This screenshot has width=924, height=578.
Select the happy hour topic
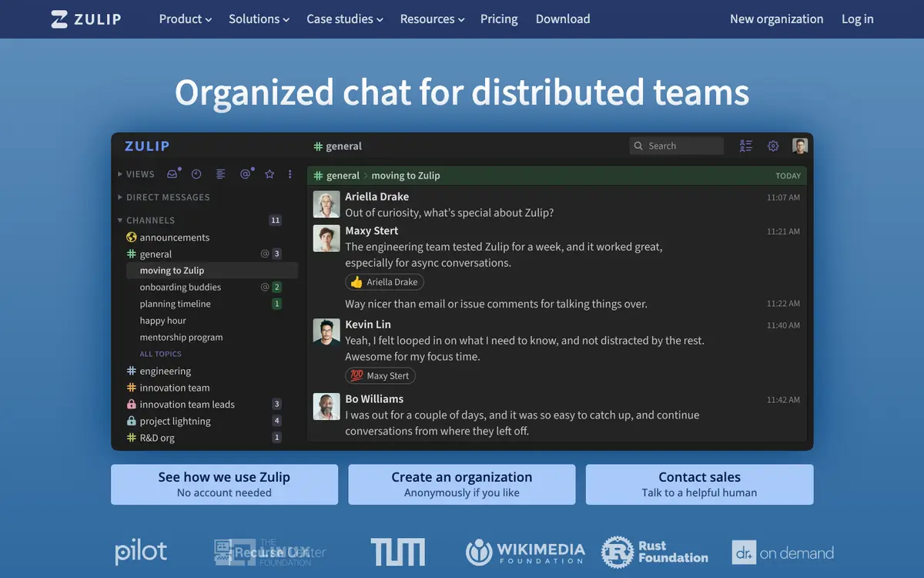tap(162, 321)
